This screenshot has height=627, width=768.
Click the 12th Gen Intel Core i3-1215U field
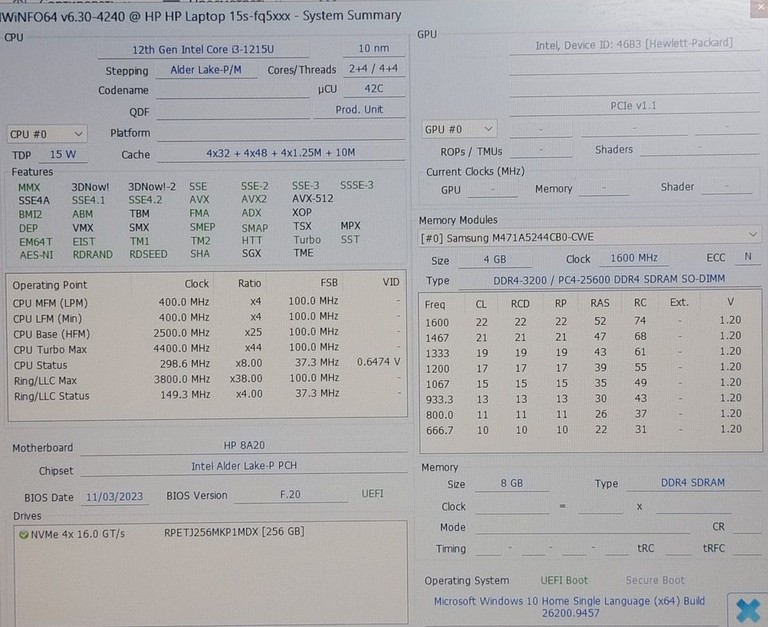(203, 49)
